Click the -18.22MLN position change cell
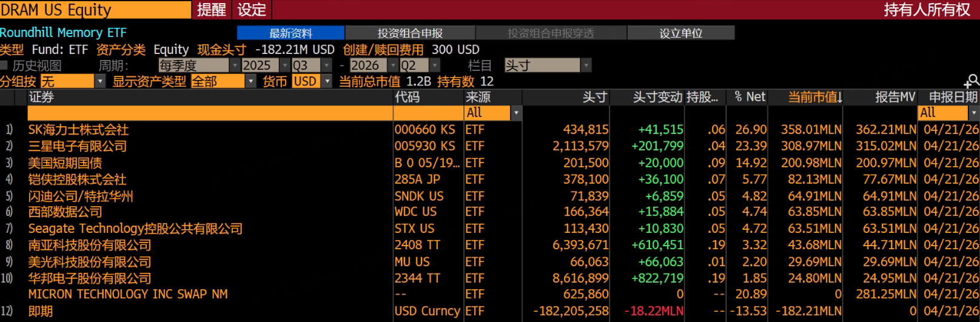Viewport: 980px width, 322px height. 654,311
